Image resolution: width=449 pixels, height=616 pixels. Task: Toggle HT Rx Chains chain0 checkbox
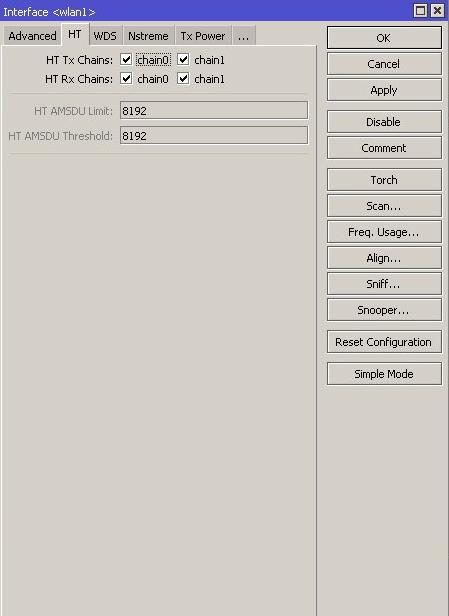click(126, 79)
